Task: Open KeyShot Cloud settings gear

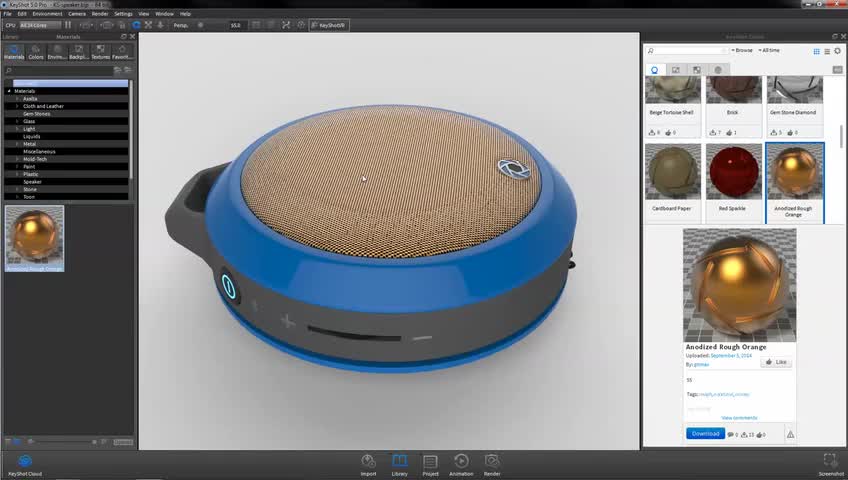Action: [x=838, y=51]
